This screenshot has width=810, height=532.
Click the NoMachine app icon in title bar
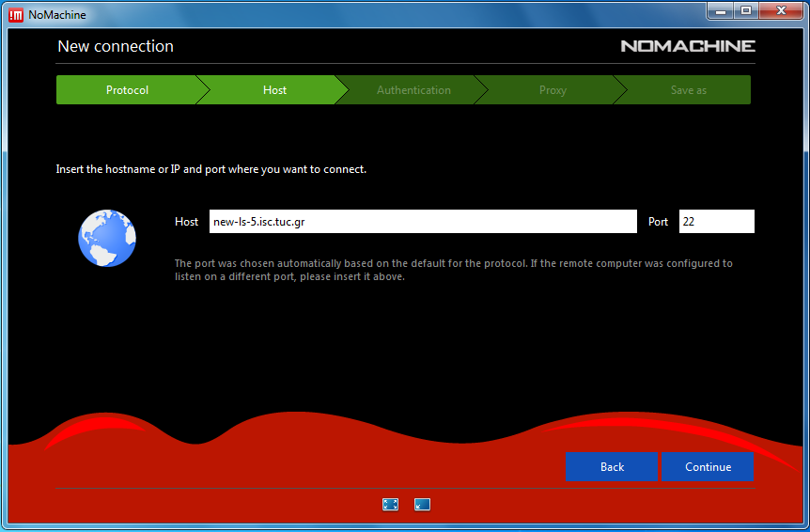click(x=15, y=12)
